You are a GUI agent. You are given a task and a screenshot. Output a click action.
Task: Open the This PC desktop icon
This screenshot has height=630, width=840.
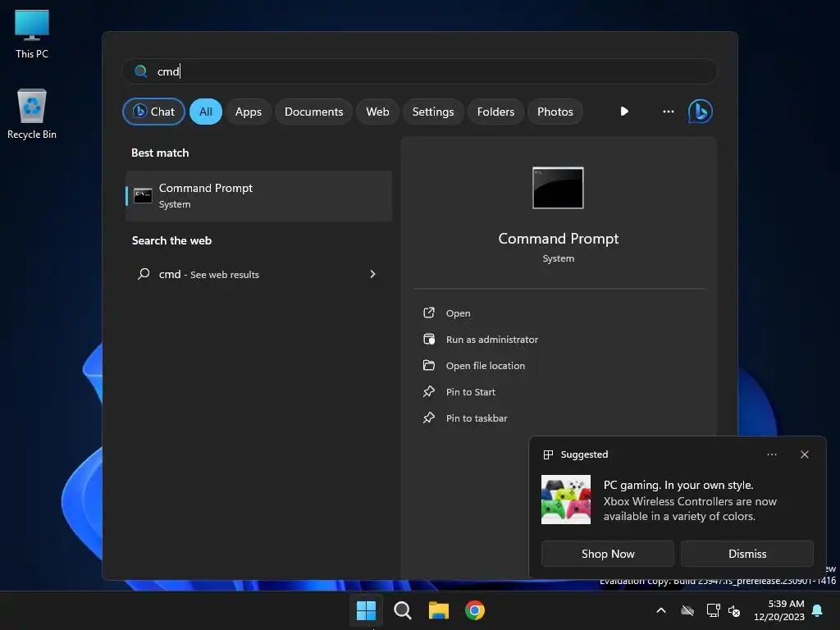pos(32,34)
